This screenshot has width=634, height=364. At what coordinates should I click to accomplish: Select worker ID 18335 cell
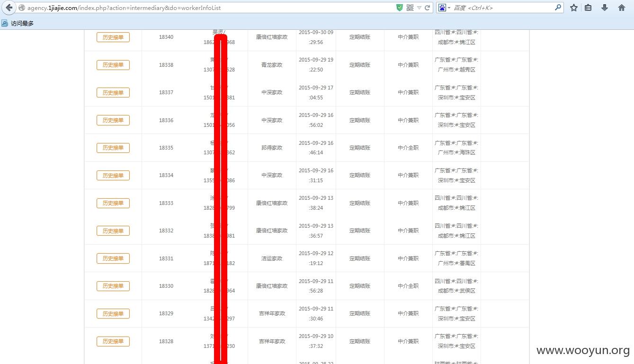click(166, 148)
